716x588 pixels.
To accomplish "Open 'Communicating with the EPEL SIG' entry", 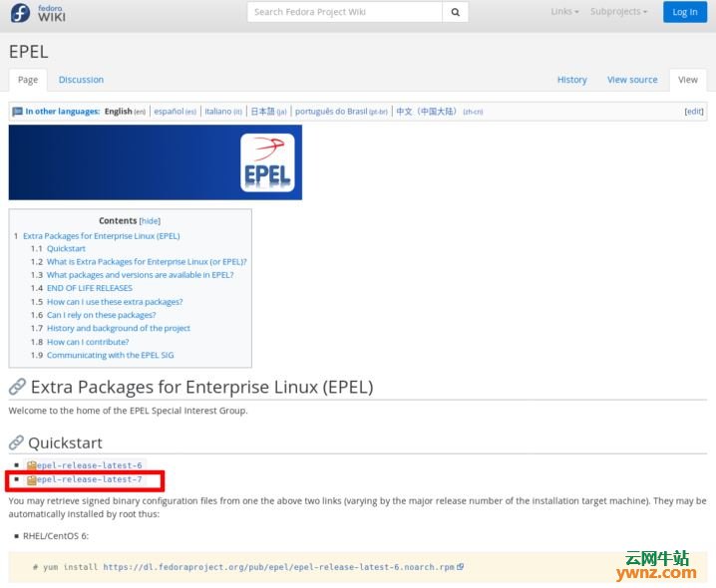I will (110, 356).
